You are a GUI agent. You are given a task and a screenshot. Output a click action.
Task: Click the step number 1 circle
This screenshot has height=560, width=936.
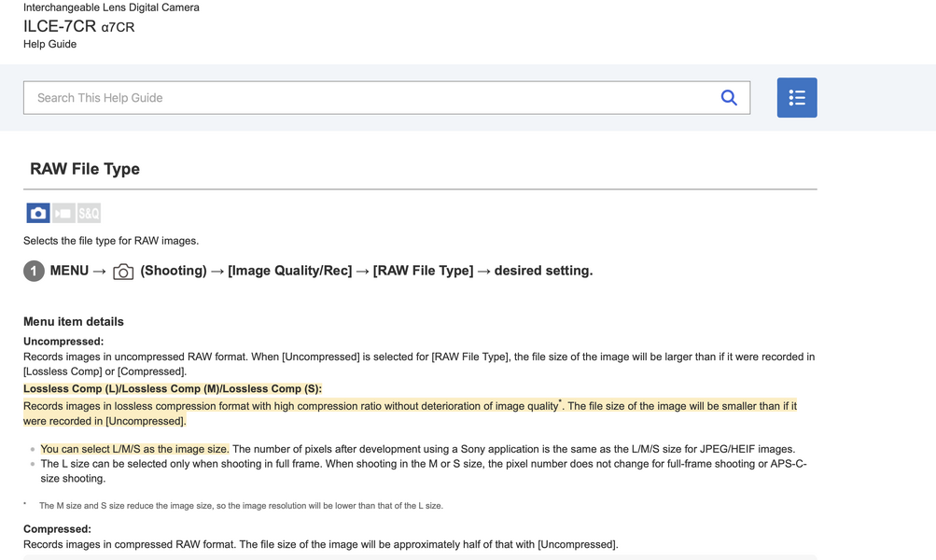click(x=34, y=272)
